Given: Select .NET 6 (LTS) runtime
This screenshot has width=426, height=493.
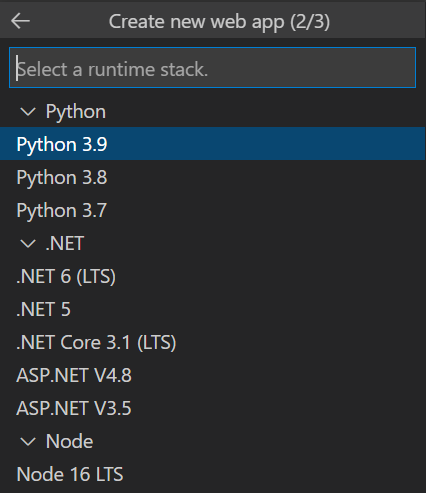Looking at the screenshot, I should pyautogui.click(x=213, y=276).
